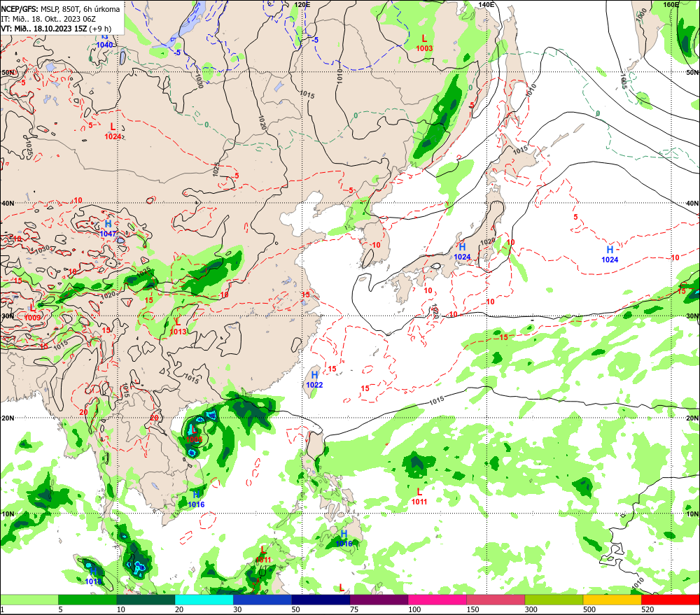700x615 pixels.
Task: Pick the purple 75–100 mm legend swatch
Action: pos(379,600)
